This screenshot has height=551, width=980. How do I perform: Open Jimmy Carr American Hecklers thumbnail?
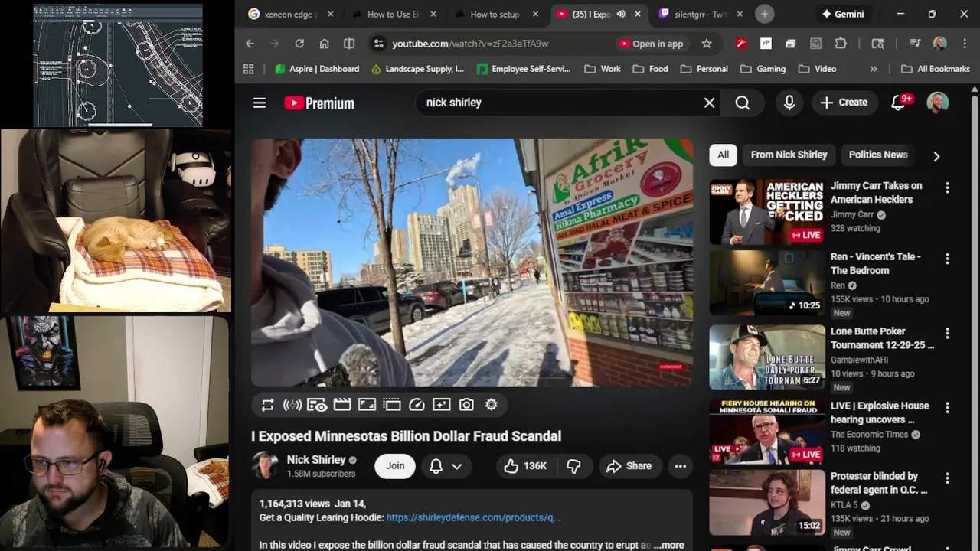click(x=767, y=212)
